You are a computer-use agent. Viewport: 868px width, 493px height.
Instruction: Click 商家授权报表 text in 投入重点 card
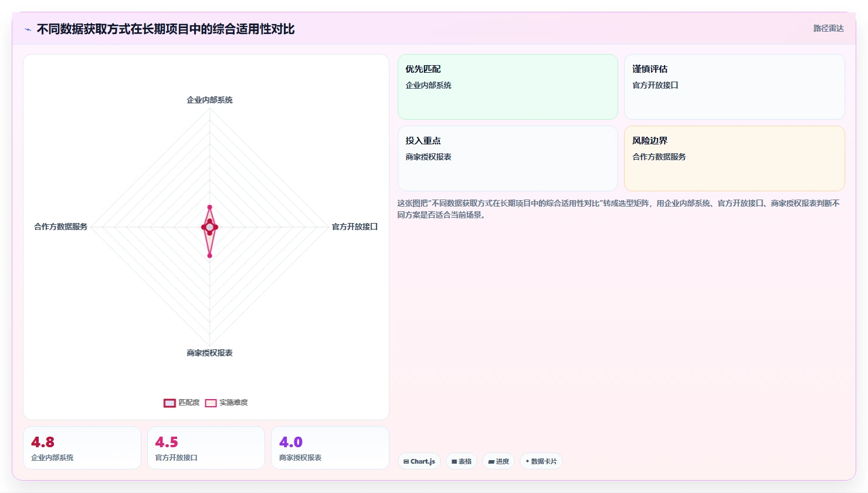tap(429, 157)
